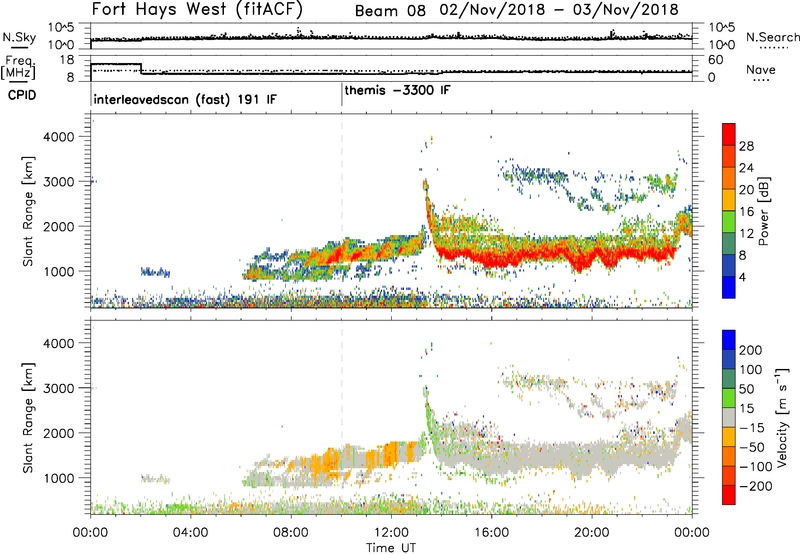Viewport: 800px width, 554px height.
Task: Click the 20:00 time tick label
Action: tap(591, 533)
